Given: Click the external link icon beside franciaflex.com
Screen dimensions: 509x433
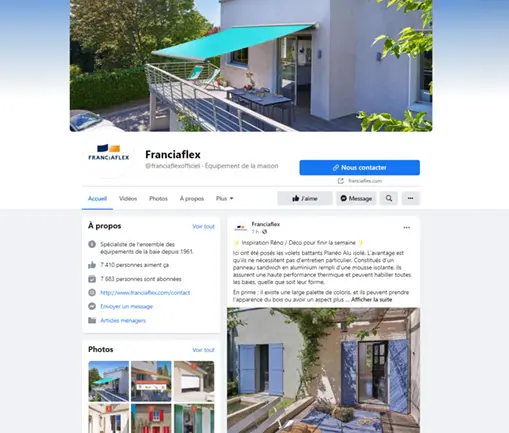Looking at the screenshot, I should tap(340, 181).
